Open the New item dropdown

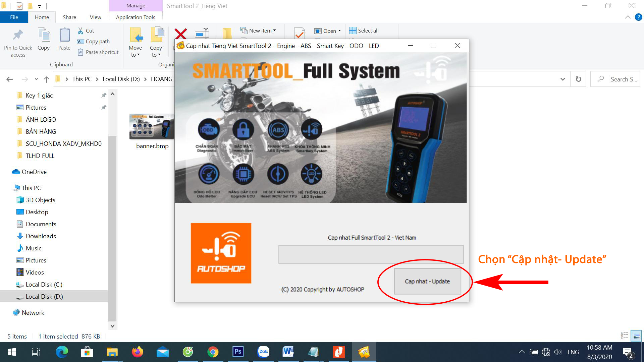pyautogui.click(x=258, y=31)
